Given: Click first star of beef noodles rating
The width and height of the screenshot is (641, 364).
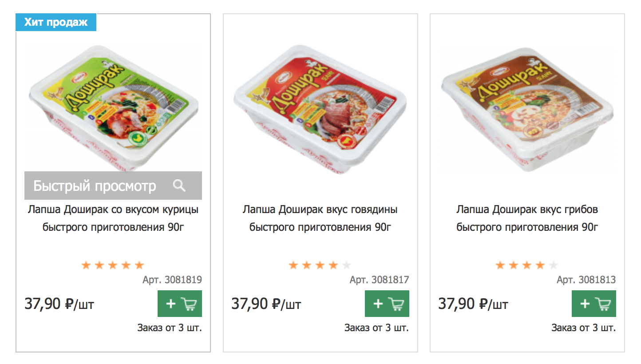Looking at the screenshot, I should click(x=293, y=265).
